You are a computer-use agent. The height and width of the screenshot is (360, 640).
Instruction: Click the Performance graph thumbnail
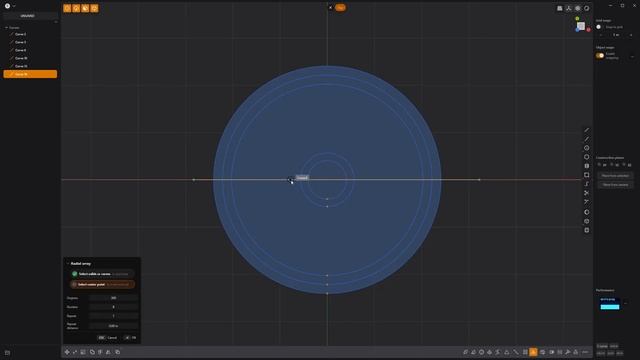[x=610, y=304]
